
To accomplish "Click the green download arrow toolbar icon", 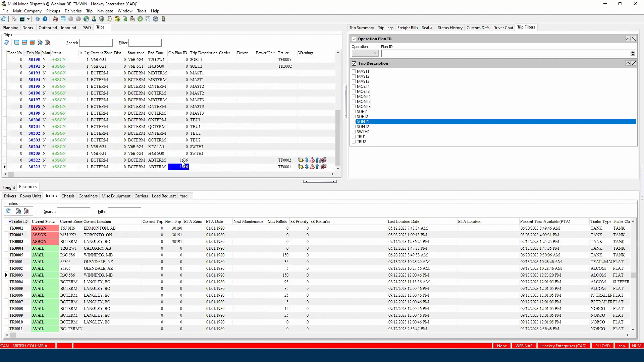I will click(x=140, y=19).
